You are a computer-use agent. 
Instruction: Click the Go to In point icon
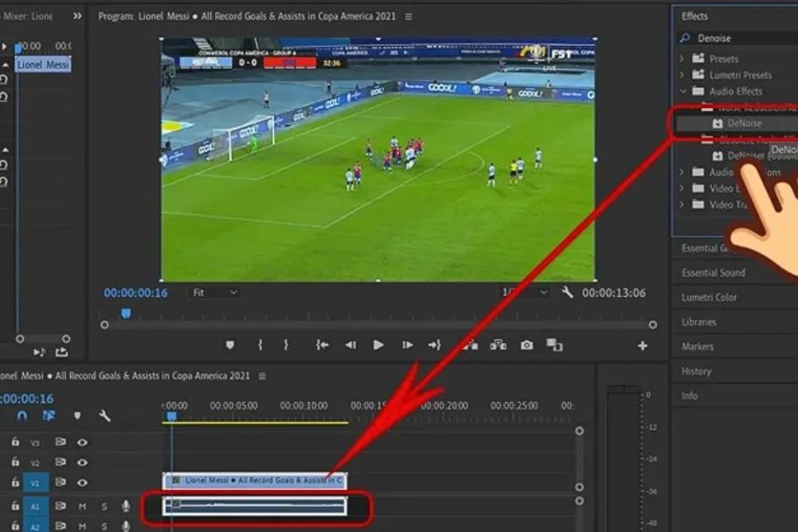323,345
